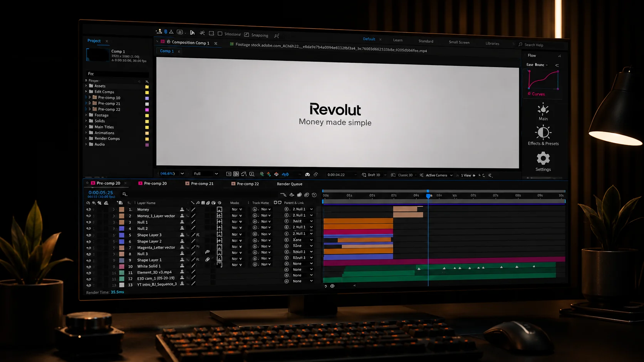Click the bracket icon in the Shape Layer 2 row

(x=219, y=240)
